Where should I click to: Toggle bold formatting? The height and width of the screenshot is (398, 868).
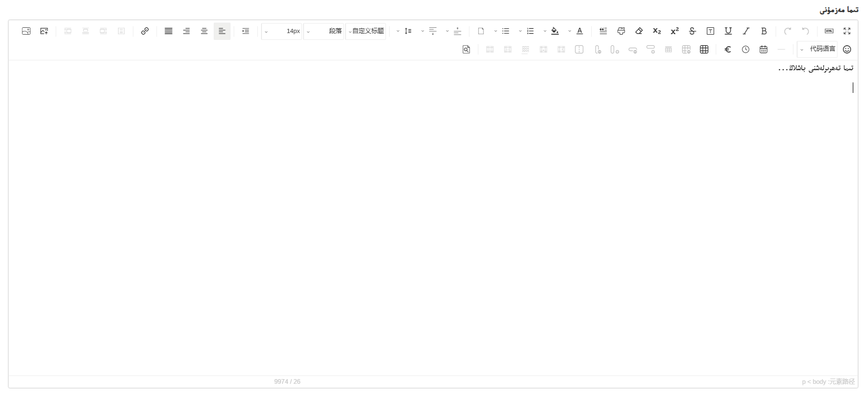pyautogui.click(x=764, y=31)
